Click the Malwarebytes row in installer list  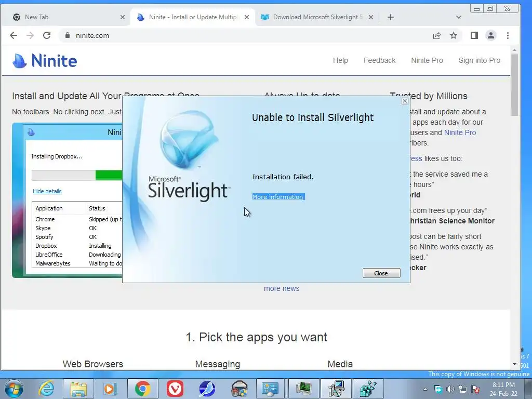[x=78, y=263]
